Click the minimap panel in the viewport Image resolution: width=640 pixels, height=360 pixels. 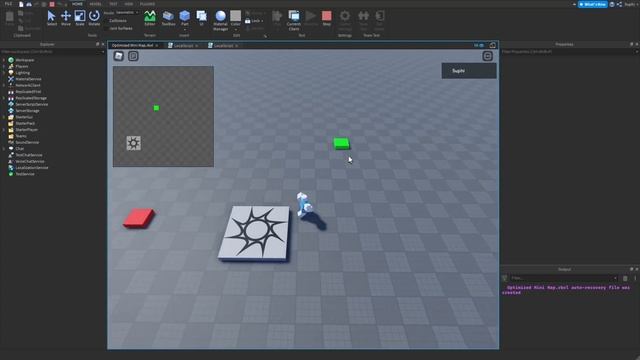[163, 116]
